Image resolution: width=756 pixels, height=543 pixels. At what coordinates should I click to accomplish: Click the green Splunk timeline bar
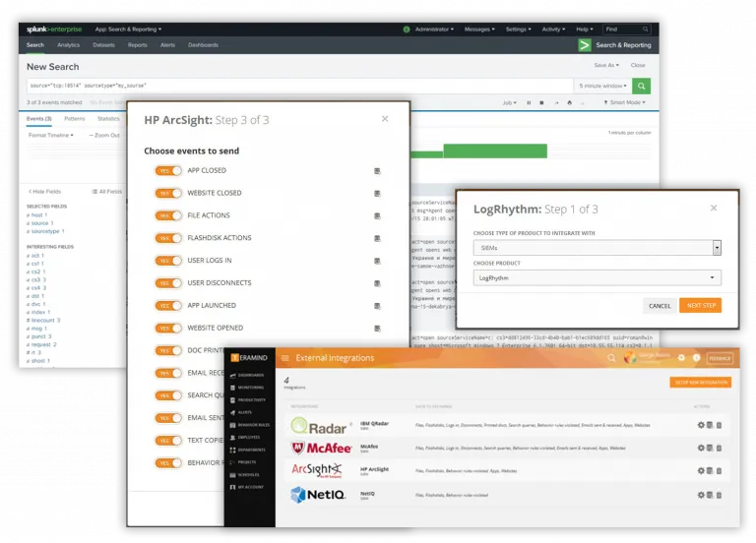pos(495,151)
